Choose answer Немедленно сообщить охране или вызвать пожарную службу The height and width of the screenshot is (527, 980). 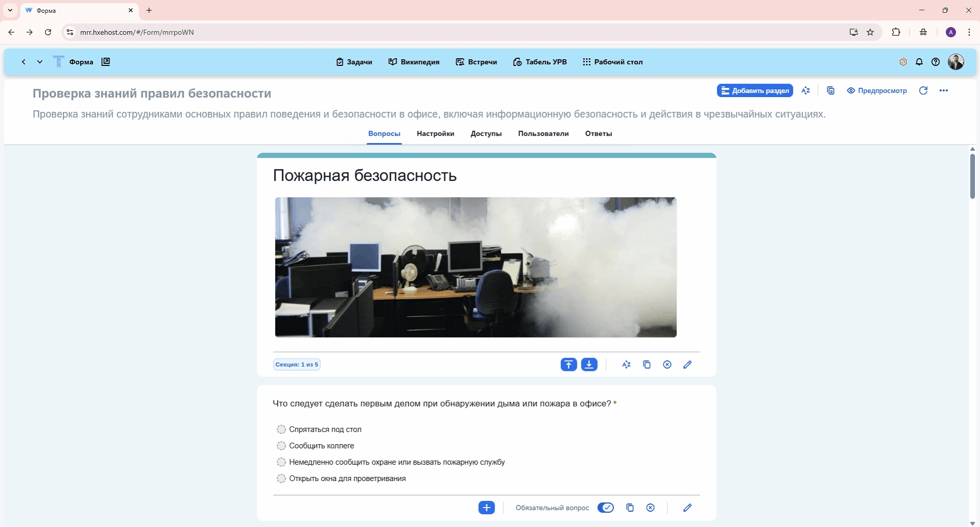click(281, 462)
